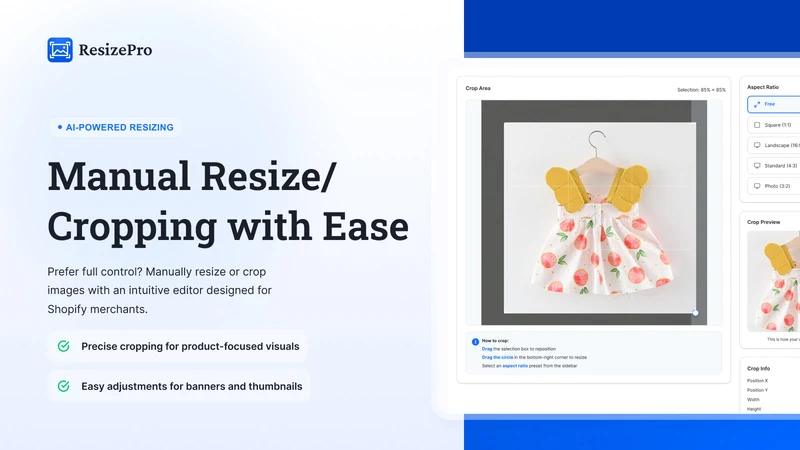Click the Square option's square icon
The image size is (800, 450).
click(757, 125)
